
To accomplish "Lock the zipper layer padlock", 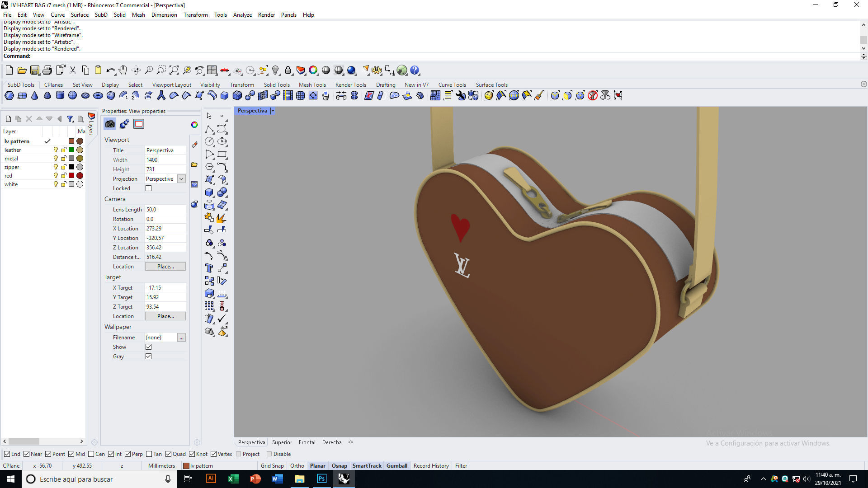I will (64, 167).
